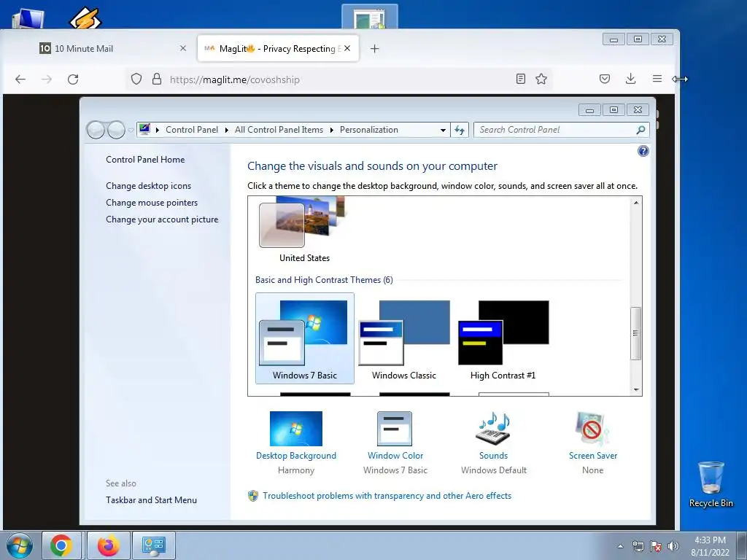The image size is (747, 560).
Task: Open Control Panel Home link
Action: tap(145, 160)
